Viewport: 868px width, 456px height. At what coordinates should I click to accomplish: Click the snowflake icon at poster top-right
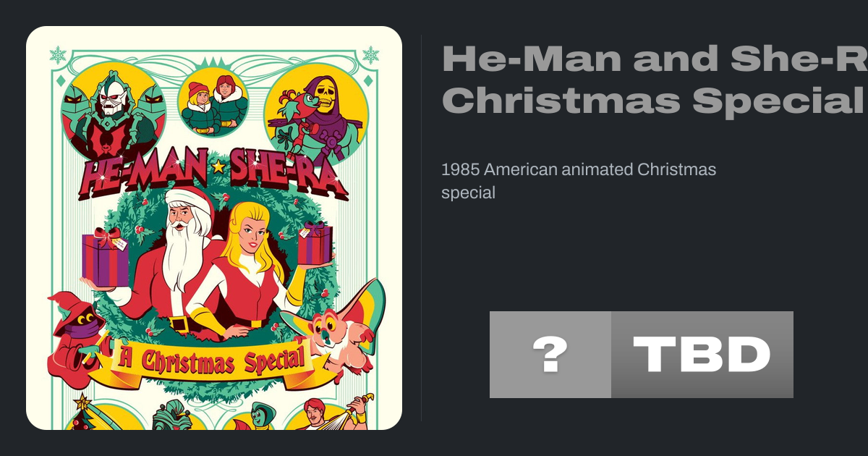point(370,55)
